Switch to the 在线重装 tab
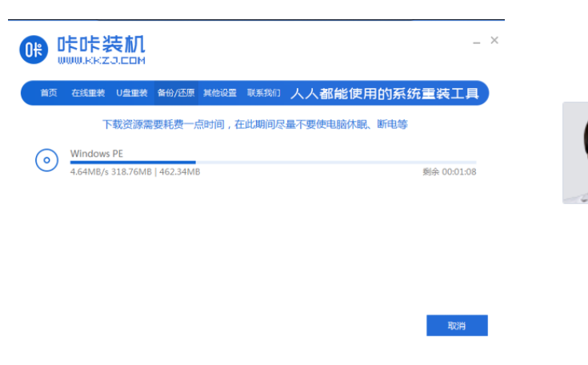The width and height of the screenshot is (588, 365). 88,93
